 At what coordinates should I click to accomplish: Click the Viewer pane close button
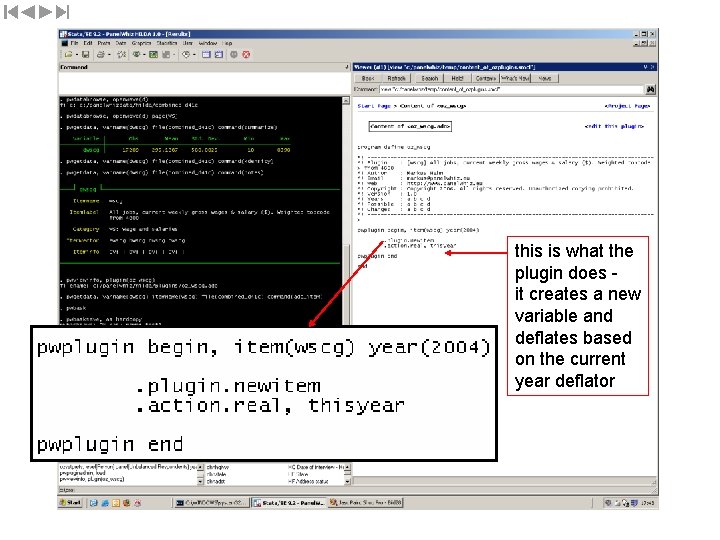653,67
